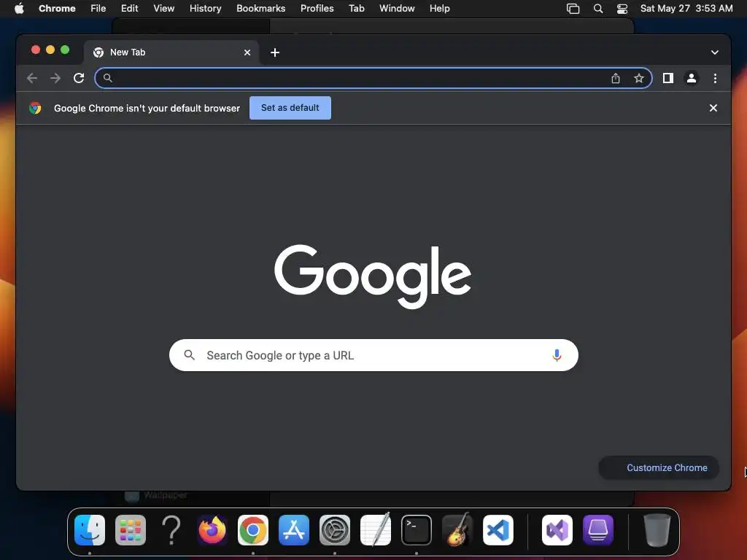Reload the current page
Image resolution: width=747 pixels, height=560 pixels.
(x=79, y=78)
